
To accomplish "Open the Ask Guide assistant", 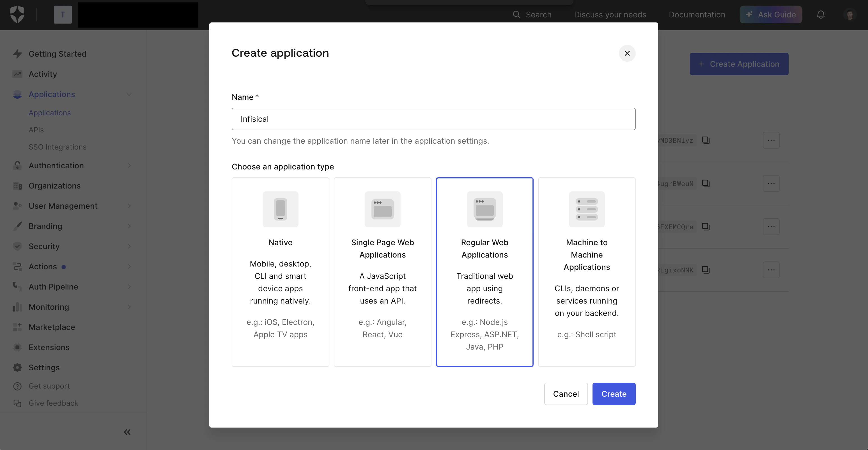I will (770, 15).
